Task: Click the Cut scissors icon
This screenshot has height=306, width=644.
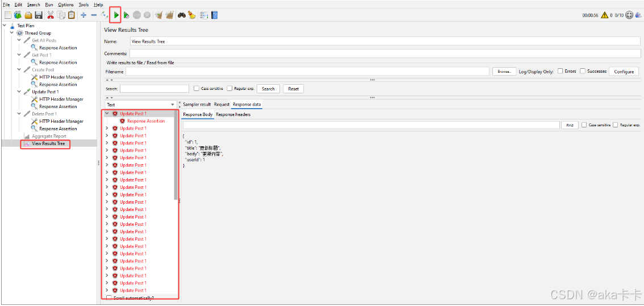Action: click(x=51, y=15)
